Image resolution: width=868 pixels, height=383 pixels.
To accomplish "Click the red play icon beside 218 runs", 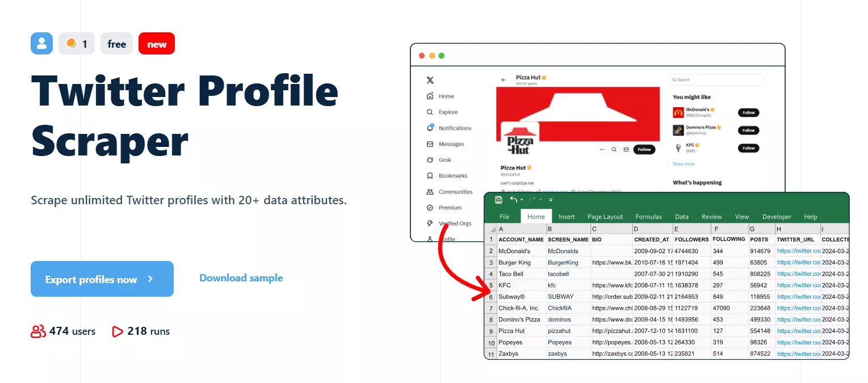I will tap(118, 331).
